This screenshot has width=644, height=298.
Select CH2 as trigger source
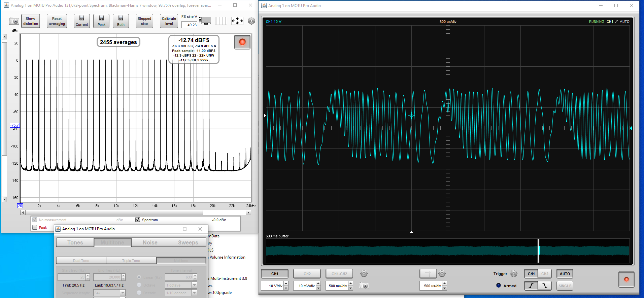(545, 274)
